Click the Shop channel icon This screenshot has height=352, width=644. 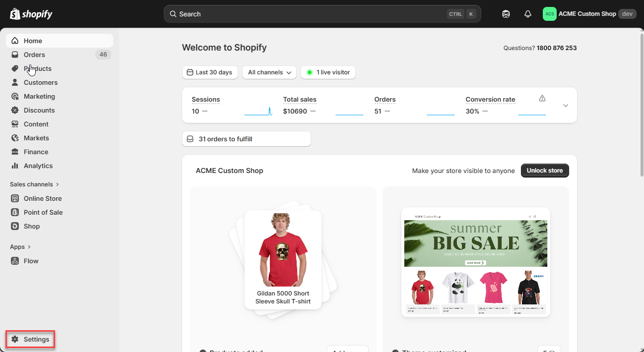(x=15, y=226)
